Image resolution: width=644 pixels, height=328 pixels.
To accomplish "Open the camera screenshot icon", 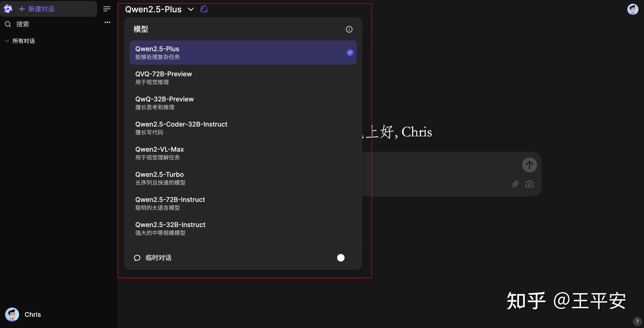I will (x=530, y=184).
